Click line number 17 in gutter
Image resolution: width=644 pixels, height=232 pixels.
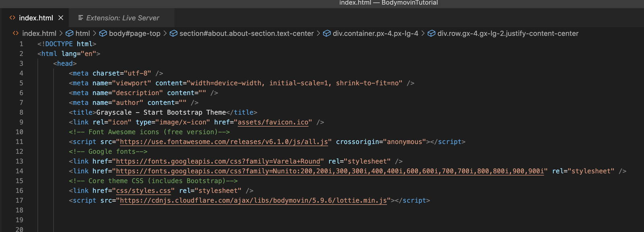pyautogui.click(x=19, y=200)
